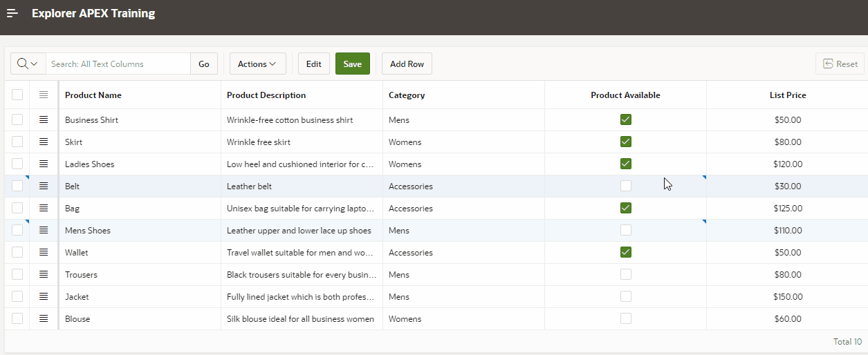Open row actions menu for Blouse
The width and height of the screenshot is (868, 355).
point(44,318)
